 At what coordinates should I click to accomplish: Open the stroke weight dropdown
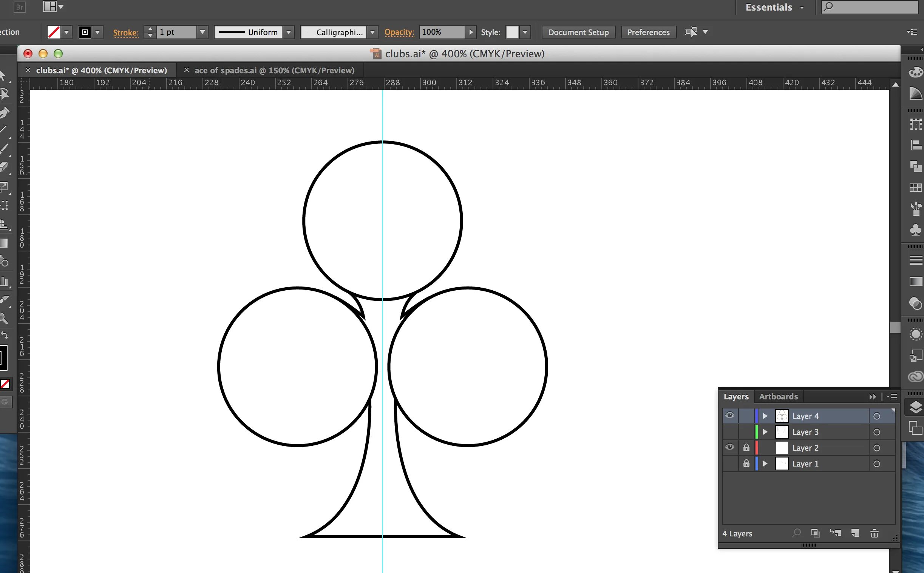(202, 32)
